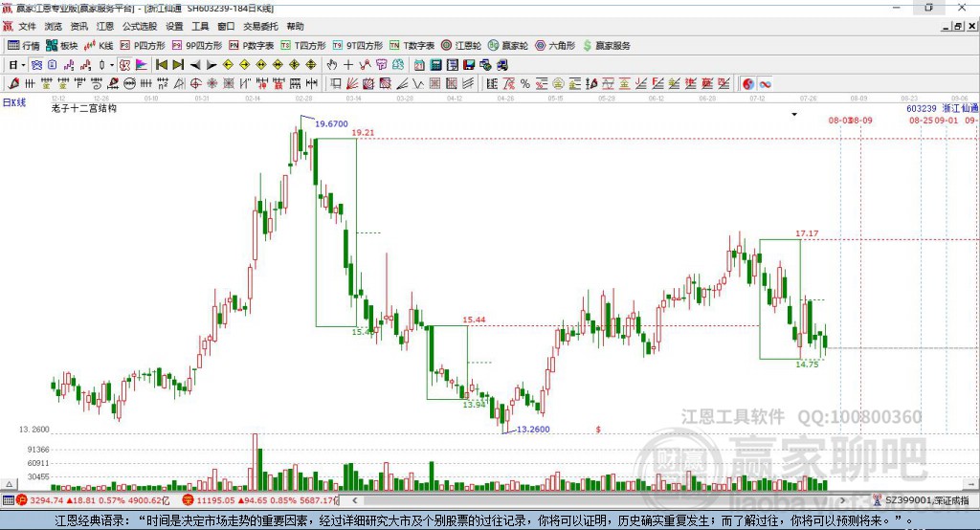Select the hand pan tool
The height and width of the screenshot is (530, 980).
[332, 65]
